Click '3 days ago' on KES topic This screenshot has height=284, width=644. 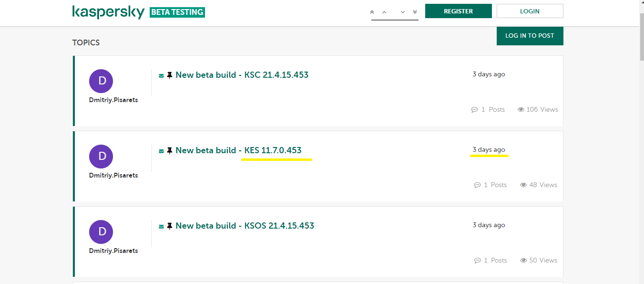click(x=489, y=150)
